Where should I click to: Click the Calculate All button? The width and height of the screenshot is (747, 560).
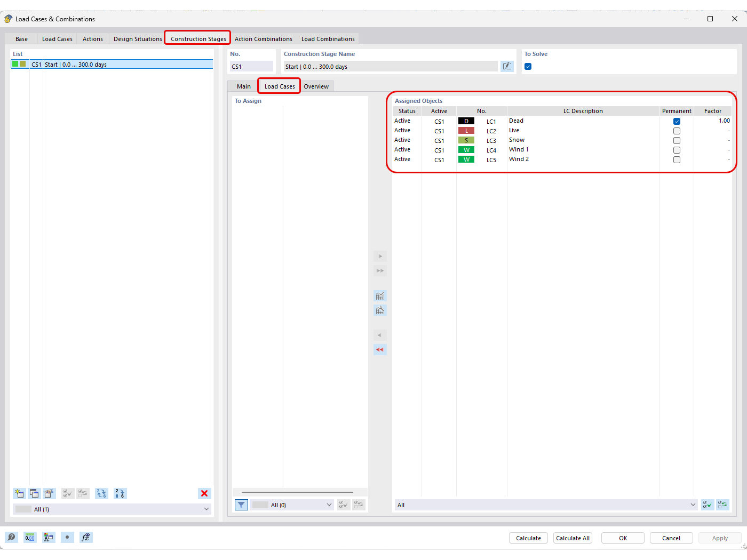[573, 538]
